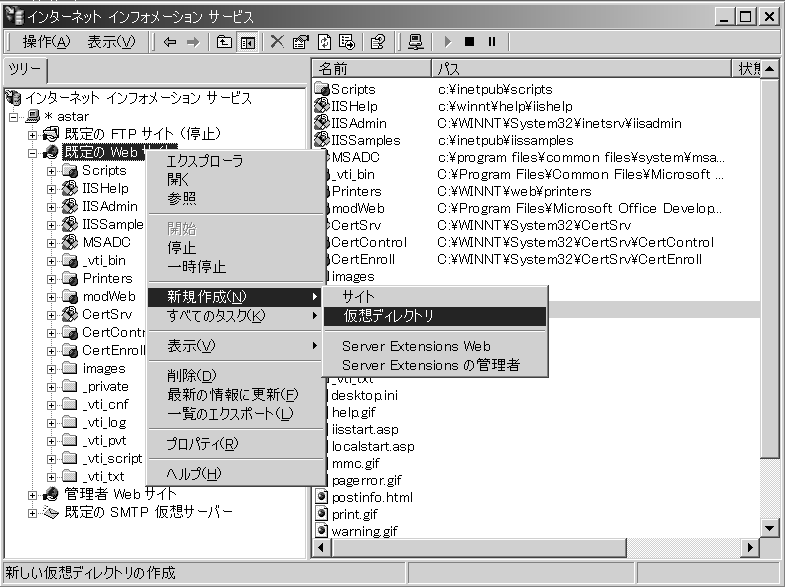This screenshot has width=785, height=587.
Task: Expand the _vti_txt tree node
Action: [x=51, y=477]
